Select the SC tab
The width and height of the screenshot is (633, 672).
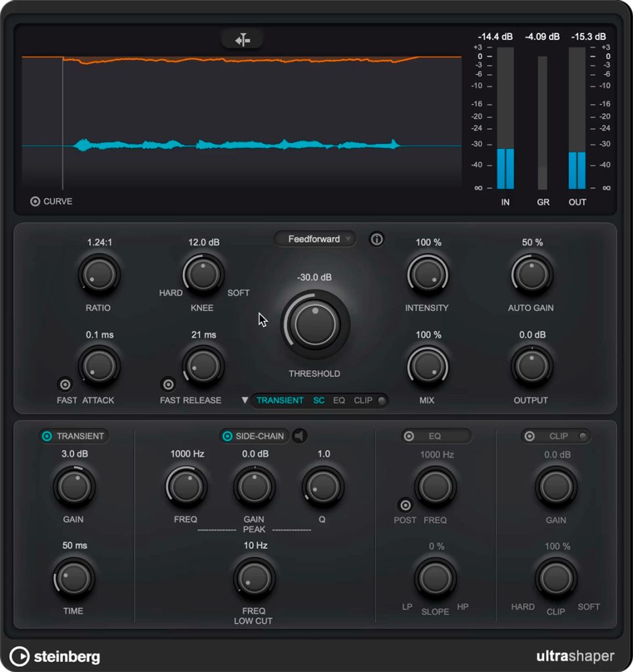click(x=318, y=400)
